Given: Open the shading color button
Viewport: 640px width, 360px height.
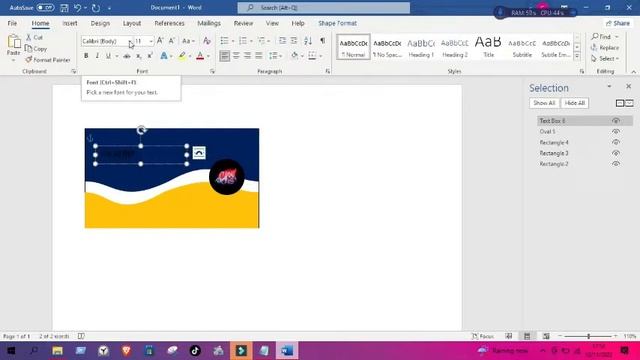Looking at the screenshot, I should coord(294,56).
